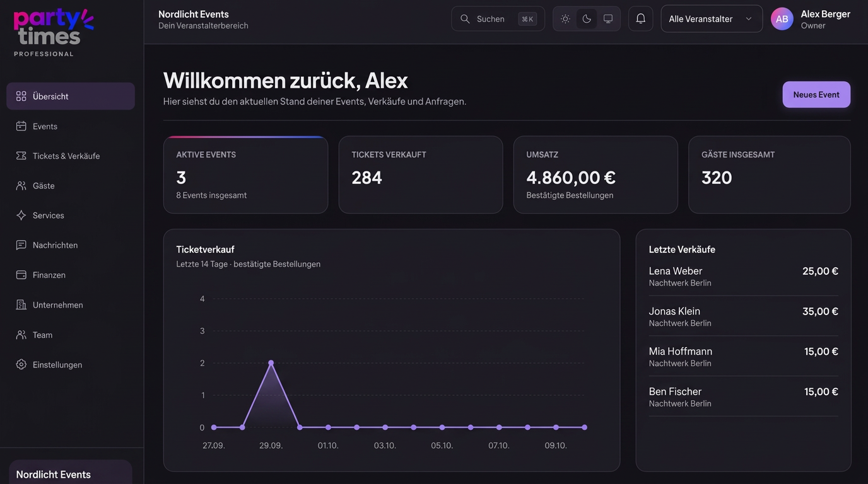
Task: Click the AB user avatar
Action: pyautogui.click(x=782, y=19)
